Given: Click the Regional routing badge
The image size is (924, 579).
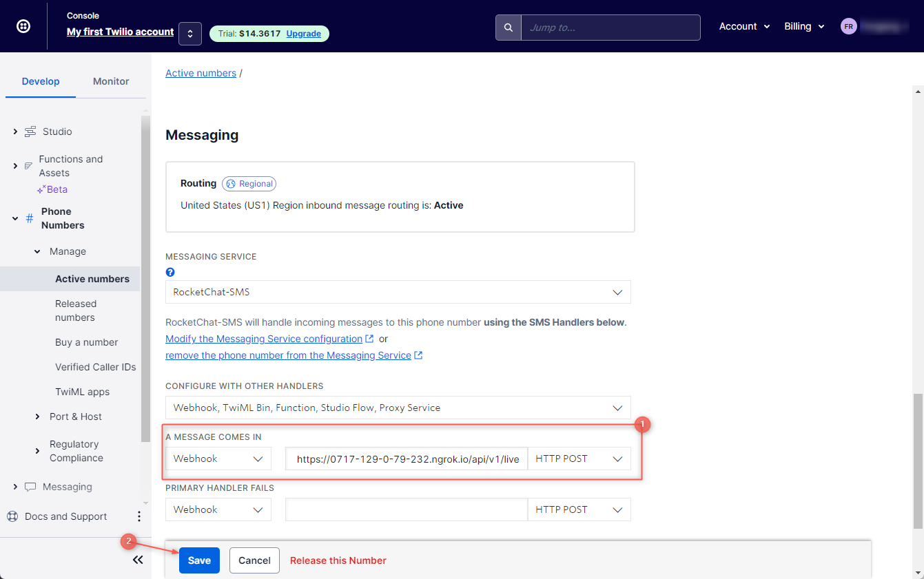Looking at the screenshot, I should point(249,184).
